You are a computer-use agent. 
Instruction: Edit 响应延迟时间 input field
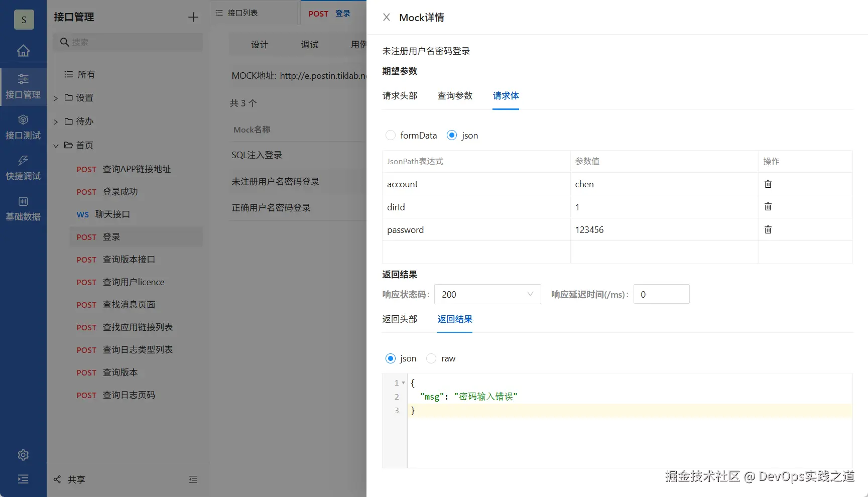click(662, 294)
